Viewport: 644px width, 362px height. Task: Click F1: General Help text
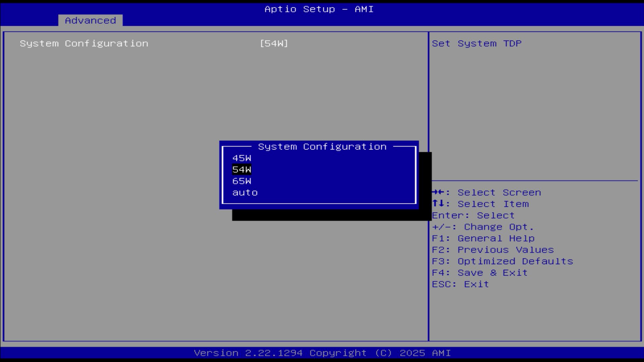click(483, 238)
